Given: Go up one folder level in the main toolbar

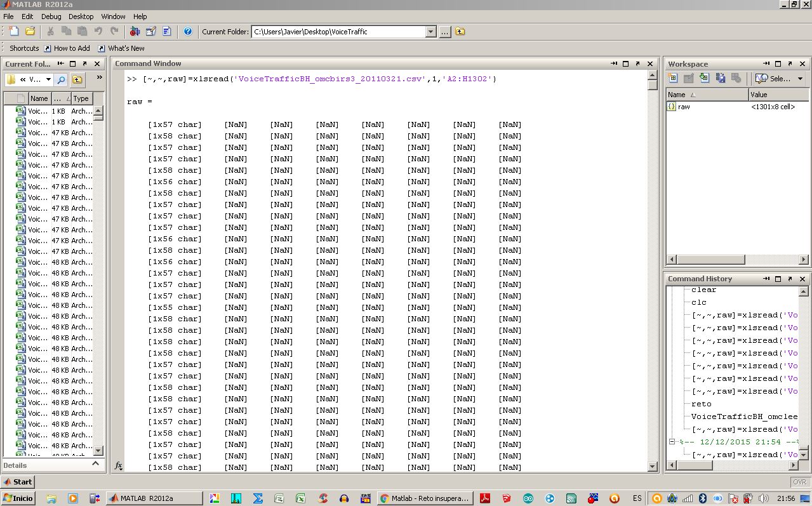Looking at the screenshot, I should pos(460,31).
